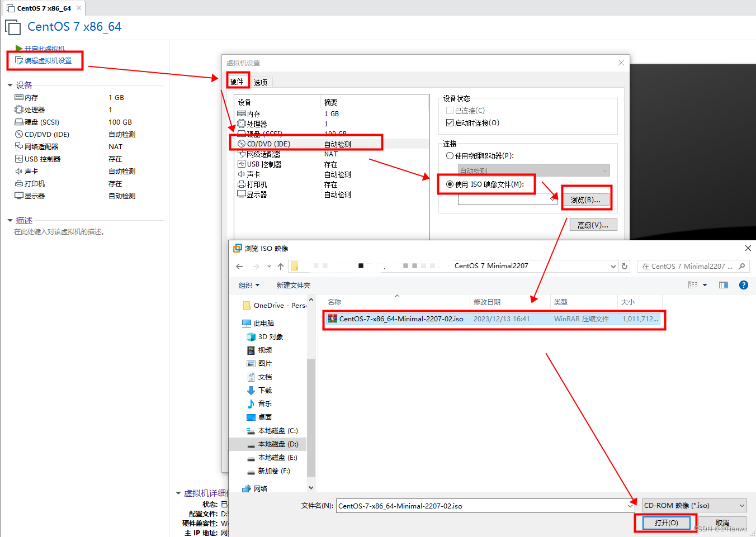Open the address bar path dropdown arrow
This screenshot has width=756, height=537.
click(x=613, y=267)
